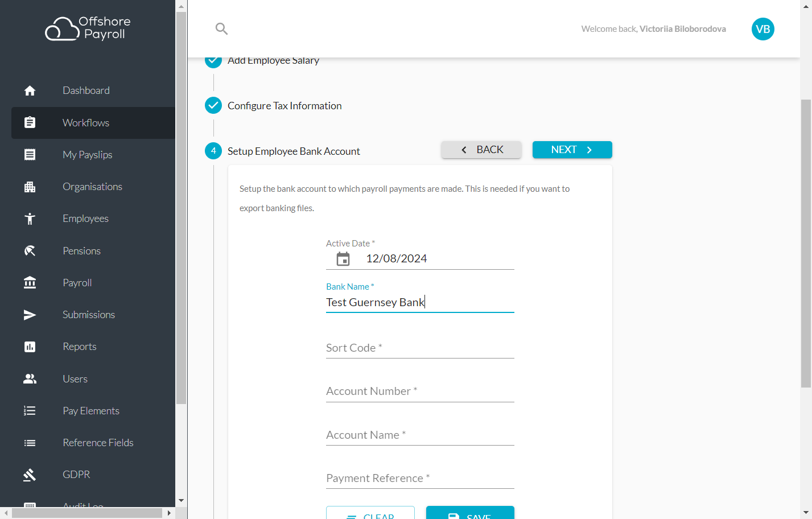Click the My Payslips receipt icon
Viewport: 812px width, 519px height.
(x=30, y=155)
